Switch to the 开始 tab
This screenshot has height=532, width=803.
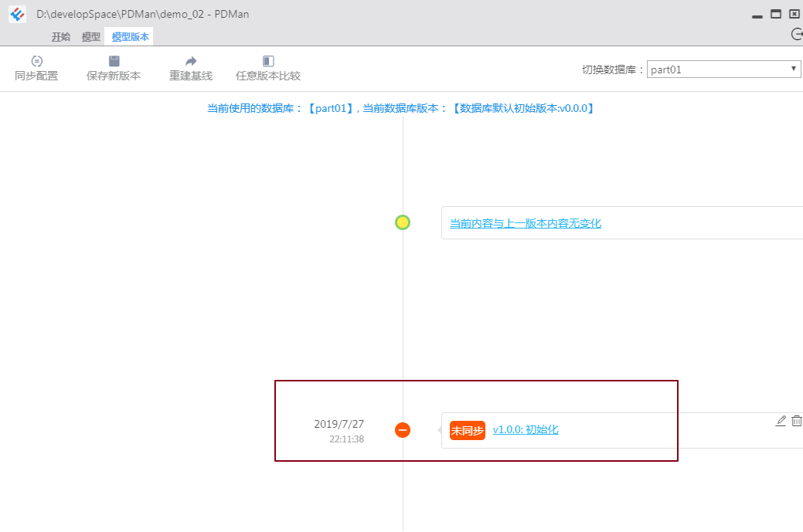tap(61, 37)
